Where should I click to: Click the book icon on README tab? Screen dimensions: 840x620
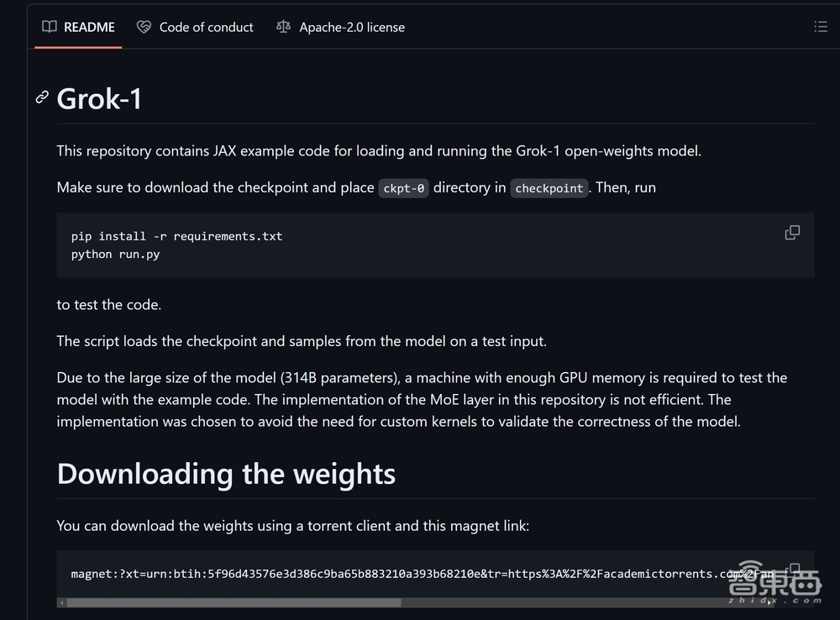point(50,27)
